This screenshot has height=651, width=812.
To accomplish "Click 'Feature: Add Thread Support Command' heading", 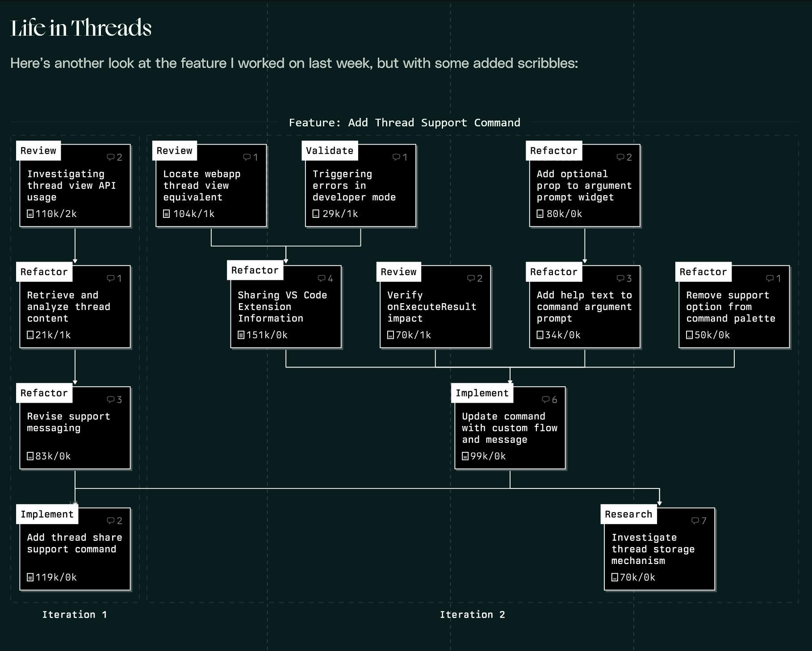I will [x=405, y=123].
